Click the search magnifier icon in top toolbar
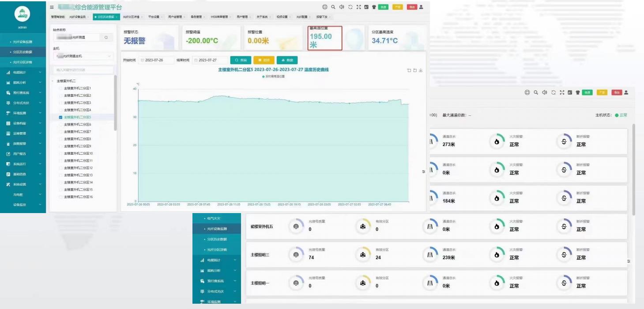The image size is (644, 309). [x=333, y=7]
